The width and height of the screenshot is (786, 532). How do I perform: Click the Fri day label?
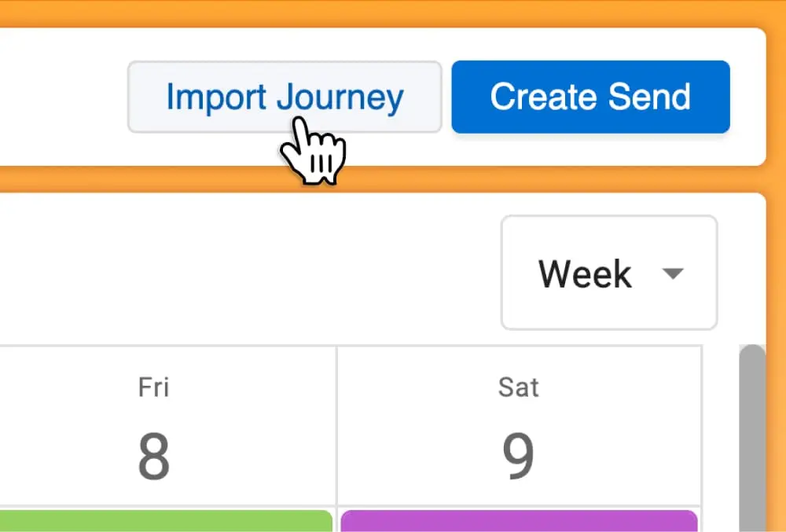pos(153,387)
